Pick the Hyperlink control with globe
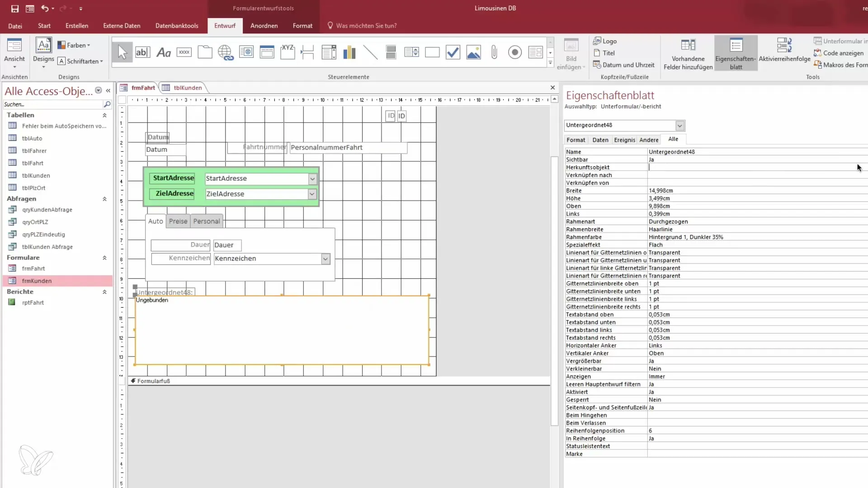Image resolution: width=868 pixels, height=488 pixels. pos(226,52)
